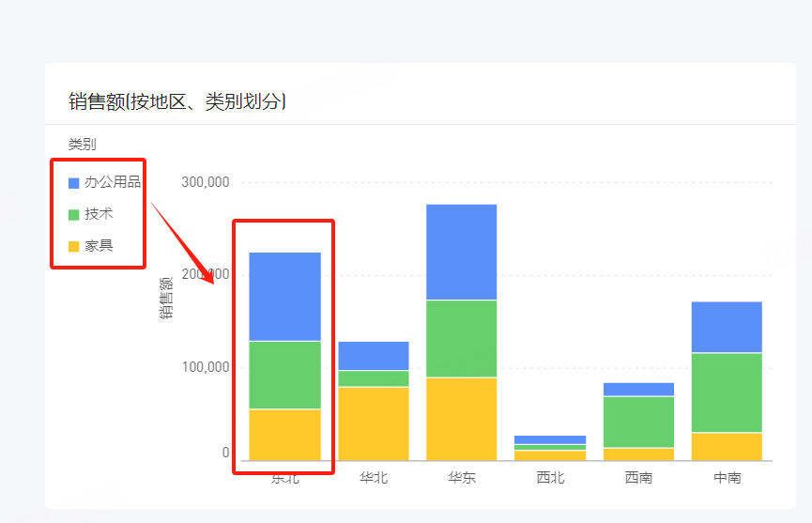
Task: Select the blue 办公用品 segment of 东北 bar
Action: [x=284, y=296]
